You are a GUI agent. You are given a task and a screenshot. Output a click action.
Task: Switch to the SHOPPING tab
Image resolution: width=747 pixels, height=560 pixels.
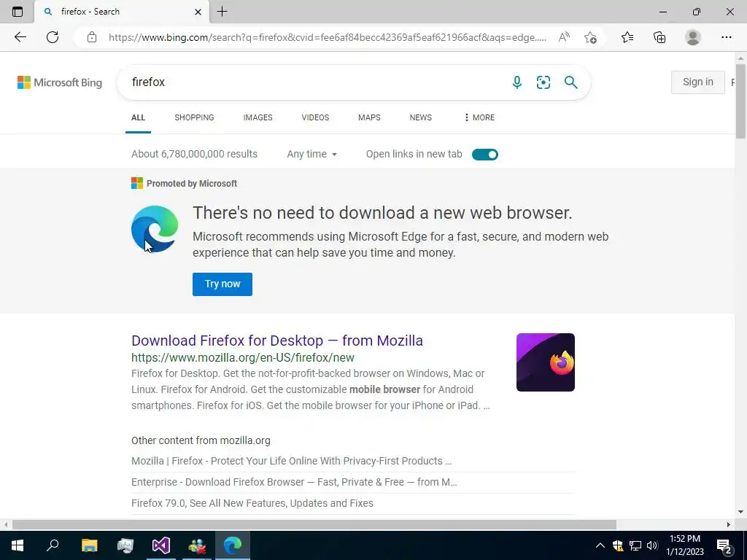pyautogui.click(x=194, y=117)
